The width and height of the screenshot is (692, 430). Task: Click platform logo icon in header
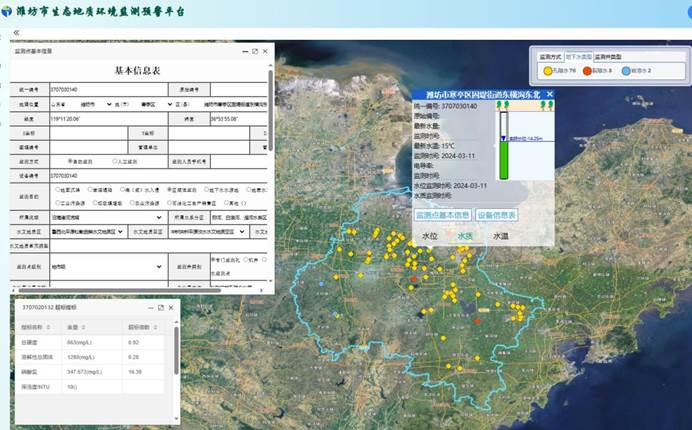tap(8, 13)
